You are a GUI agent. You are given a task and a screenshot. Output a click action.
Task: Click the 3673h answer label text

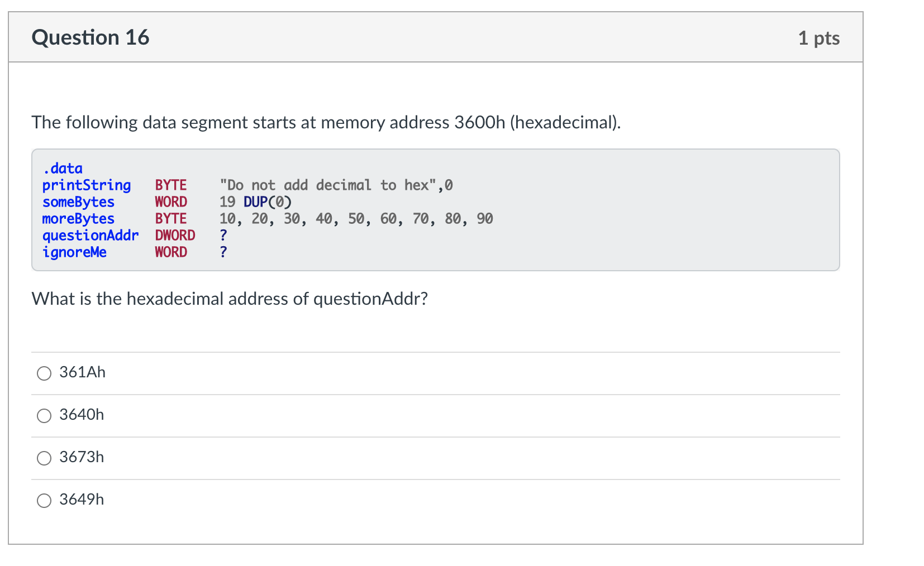coord(81,457)
